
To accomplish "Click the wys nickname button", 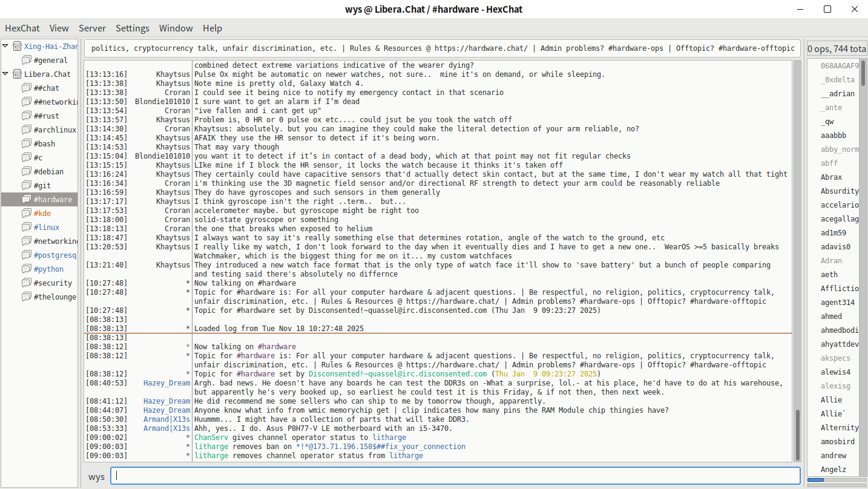I will tap(96, 477).
